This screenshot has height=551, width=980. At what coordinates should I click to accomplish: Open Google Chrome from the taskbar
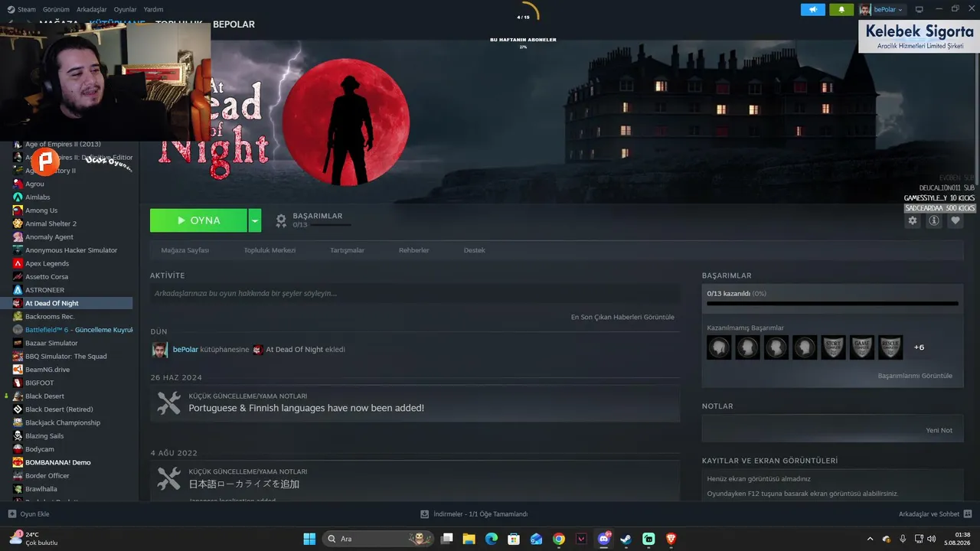[x=559, y=539]
